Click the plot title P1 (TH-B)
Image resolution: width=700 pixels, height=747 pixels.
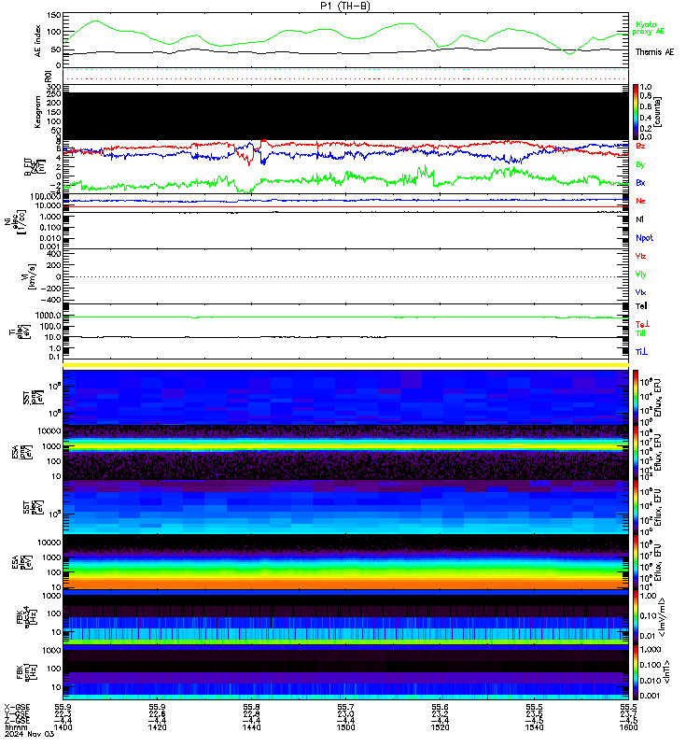pos(345,6)
